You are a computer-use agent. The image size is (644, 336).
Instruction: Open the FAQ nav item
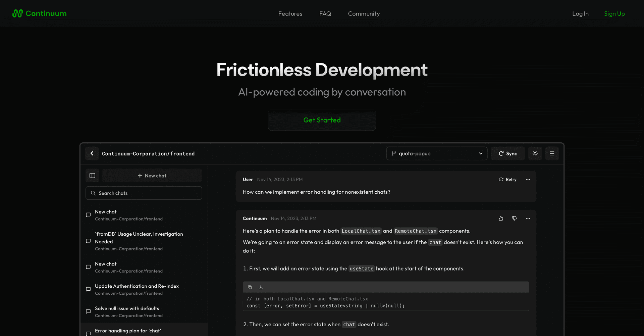point(325,14)
